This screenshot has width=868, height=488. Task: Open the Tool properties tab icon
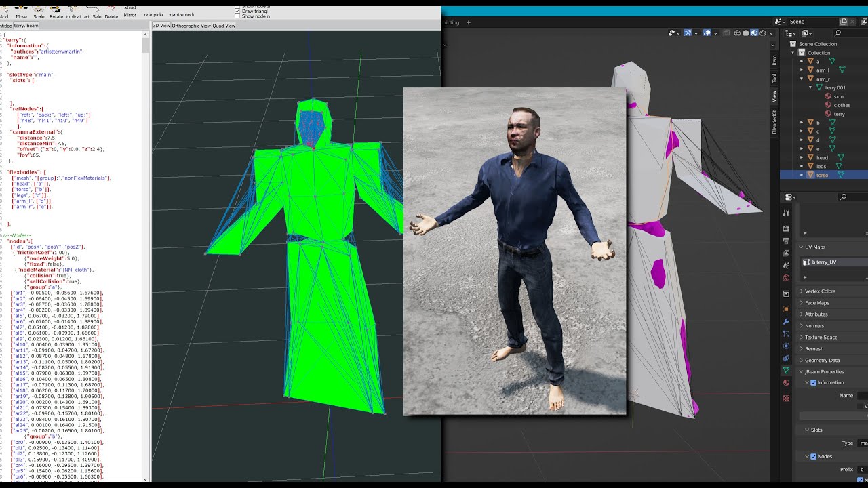[786, 213]
